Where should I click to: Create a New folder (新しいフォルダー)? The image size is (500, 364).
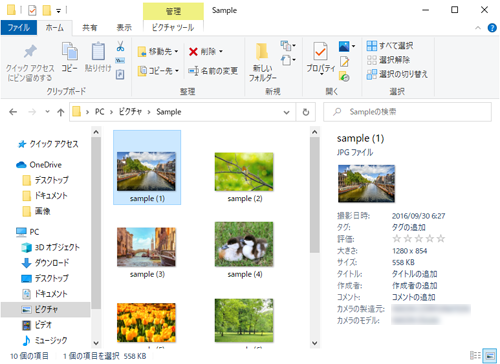click(x=263, y=63)
